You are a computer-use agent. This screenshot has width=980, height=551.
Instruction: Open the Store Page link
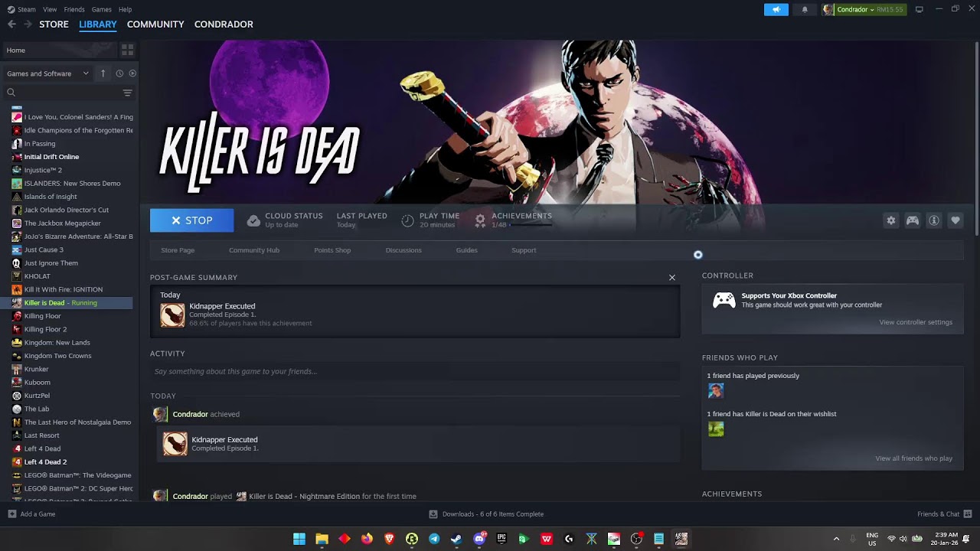click(178, 250)
